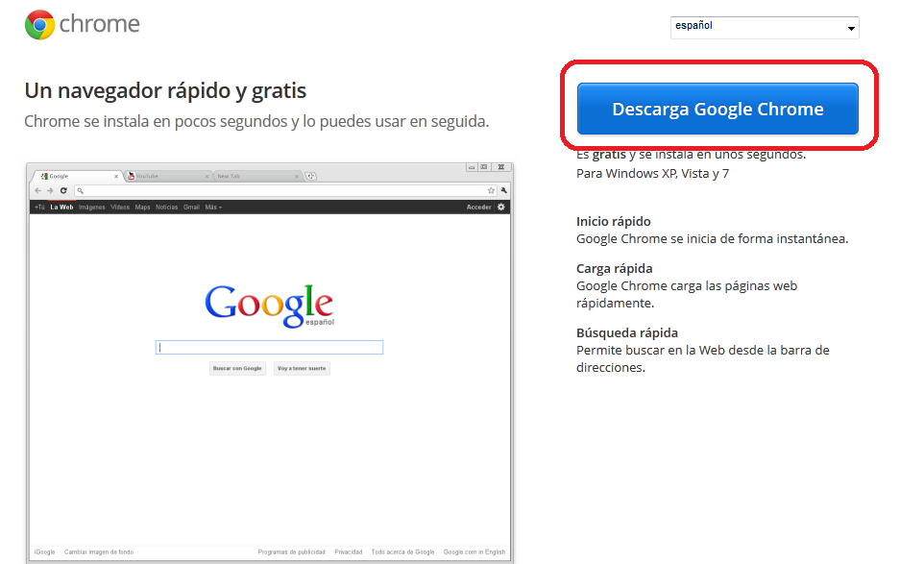
Task: Click the Acceder sign-in link
Action: coord(478,207)
